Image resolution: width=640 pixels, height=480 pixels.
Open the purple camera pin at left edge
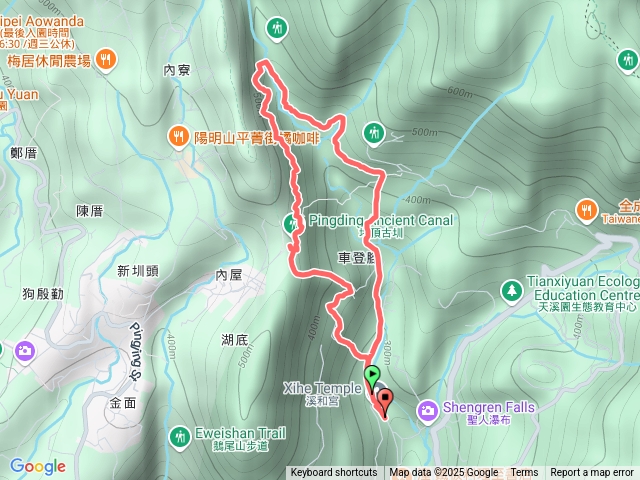tap(25, 351)
